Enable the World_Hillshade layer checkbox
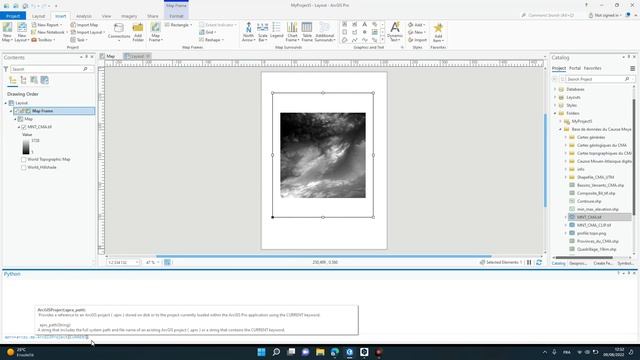This screenshot has height=360, width=640. (x=24, y=167)
